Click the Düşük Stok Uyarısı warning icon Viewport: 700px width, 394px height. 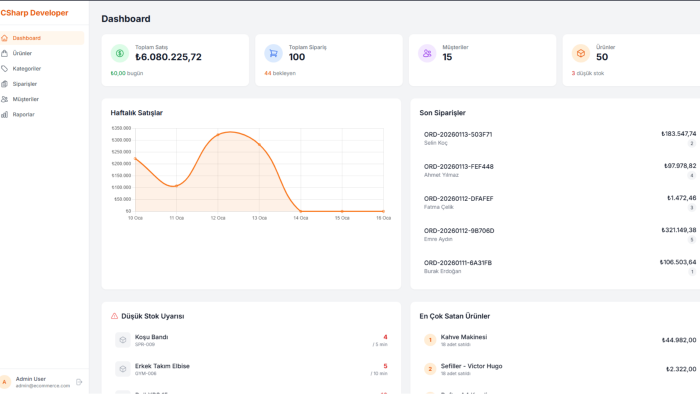(114, 316)
